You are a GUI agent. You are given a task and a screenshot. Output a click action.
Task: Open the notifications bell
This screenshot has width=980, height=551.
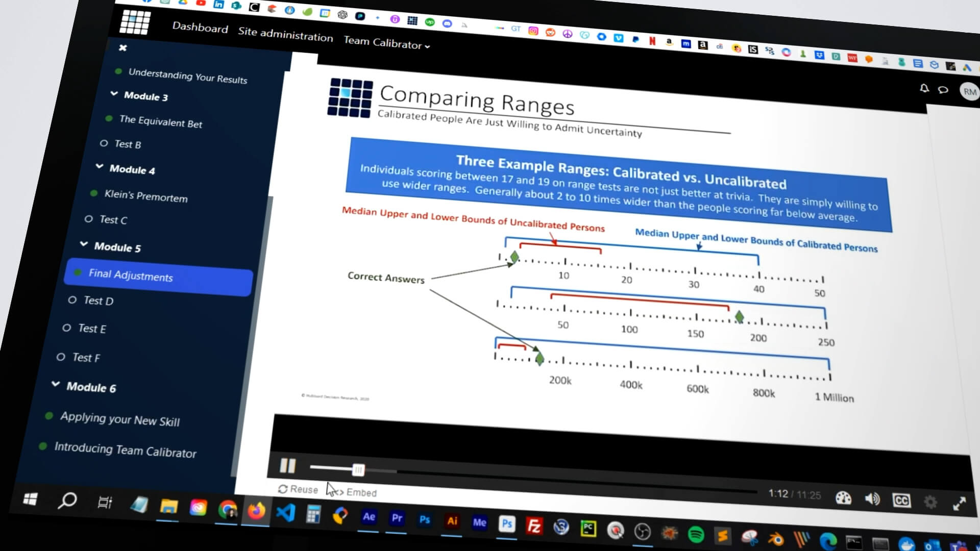924,88
